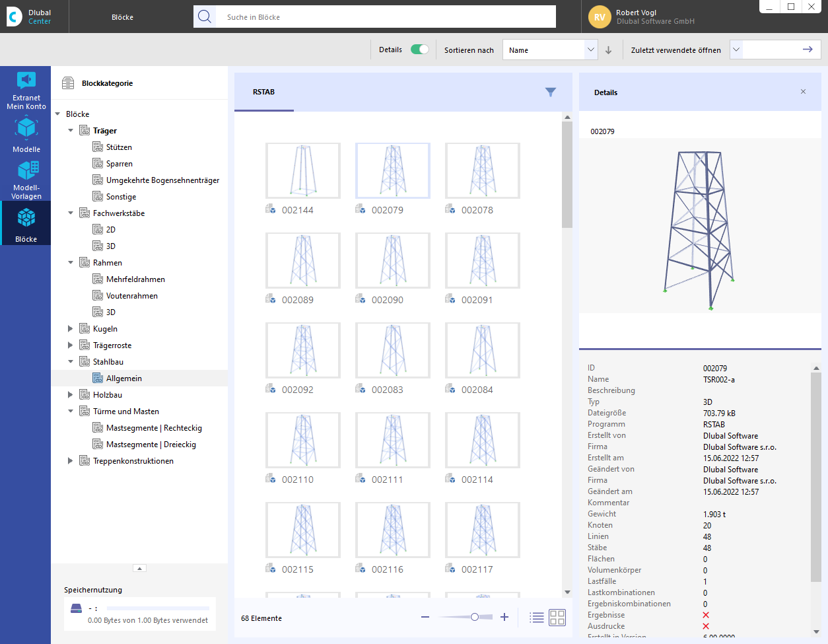Open the Zuletzt verwendete öffnen dropdown

[x=736, y=50]
